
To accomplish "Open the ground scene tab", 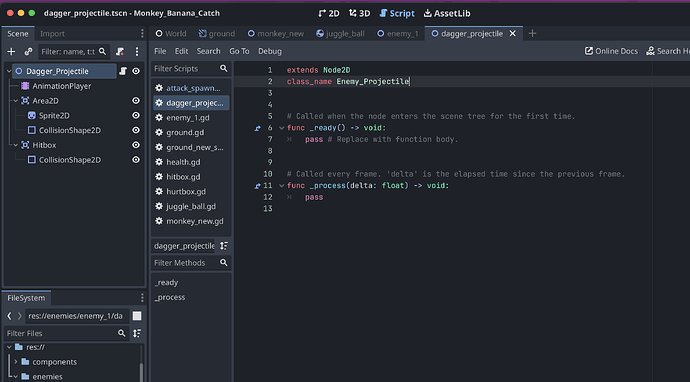I will (x=217, y=33).
